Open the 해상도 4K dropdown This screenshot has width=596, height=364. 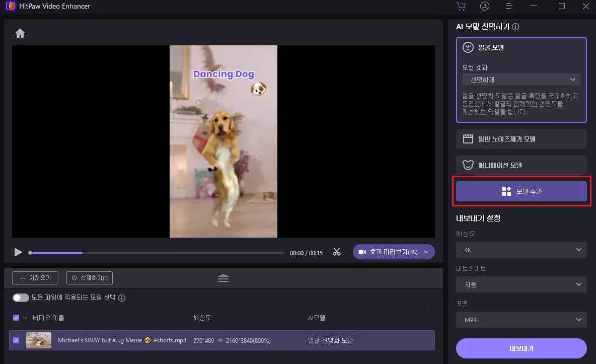(x=521, y=250)
